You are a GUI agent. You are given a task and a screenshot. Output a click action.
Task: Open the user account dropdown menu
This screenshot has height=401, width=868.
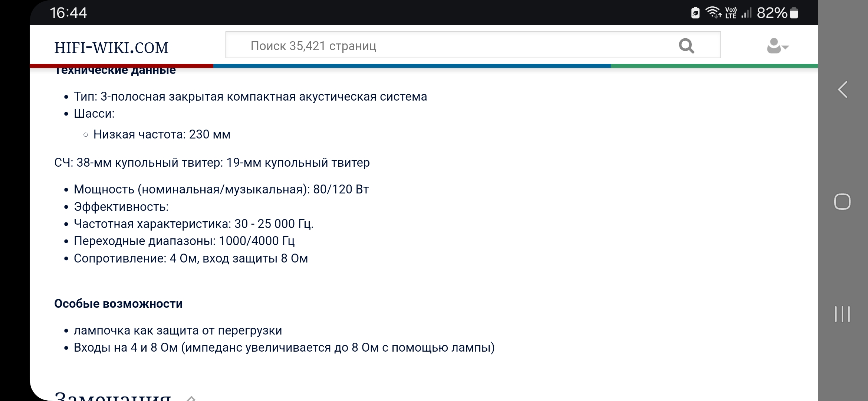click(777, 46)
